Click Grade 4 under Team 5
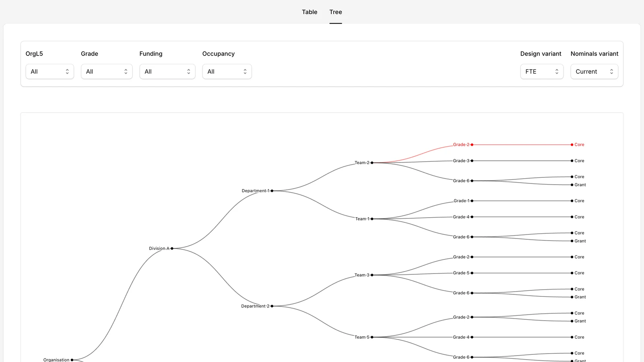The image size is (644, 362). click(472, 337)
